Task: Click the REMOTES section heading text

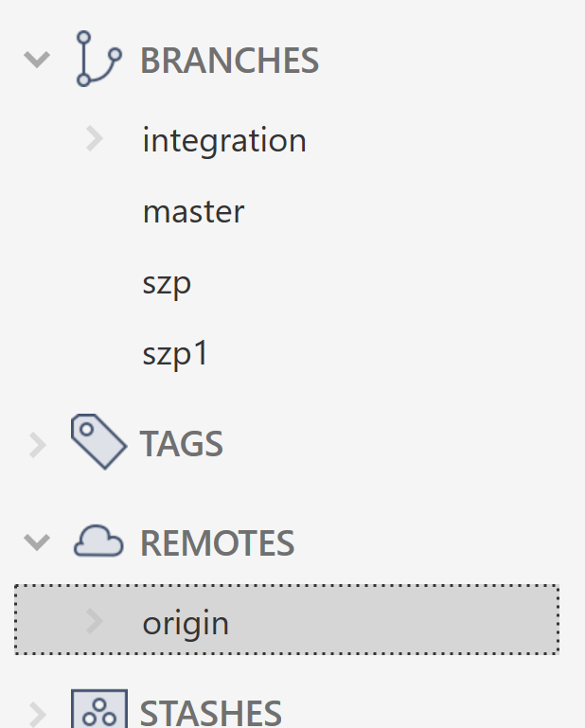Action: 218,542
